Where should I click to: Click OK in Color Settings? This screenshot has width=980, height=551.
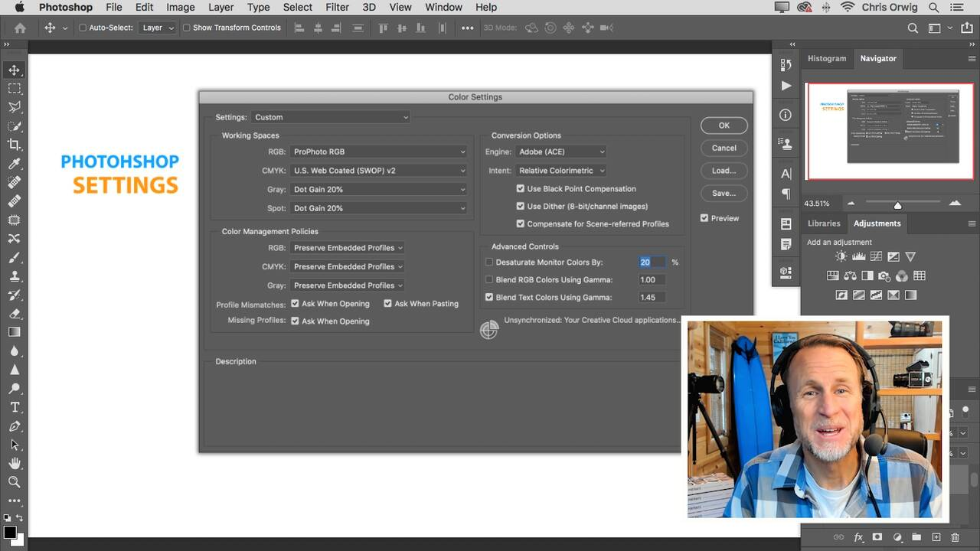(x=724, y=126)
